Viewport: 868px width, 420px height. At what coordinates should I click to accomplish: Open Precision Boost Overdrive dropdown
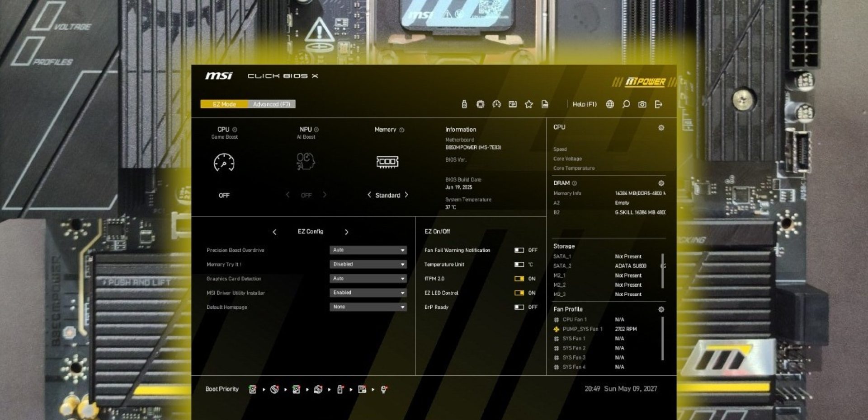(x=368, y=250)
